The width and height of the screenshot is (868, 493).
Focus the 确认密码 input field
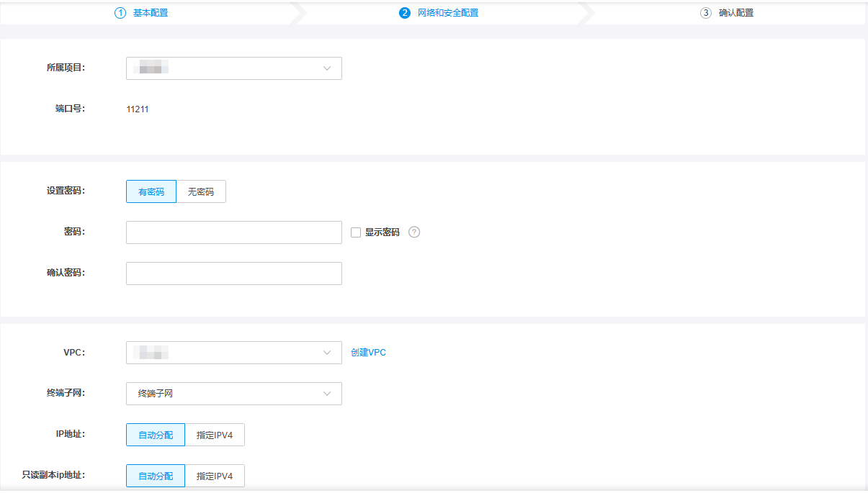233,273
